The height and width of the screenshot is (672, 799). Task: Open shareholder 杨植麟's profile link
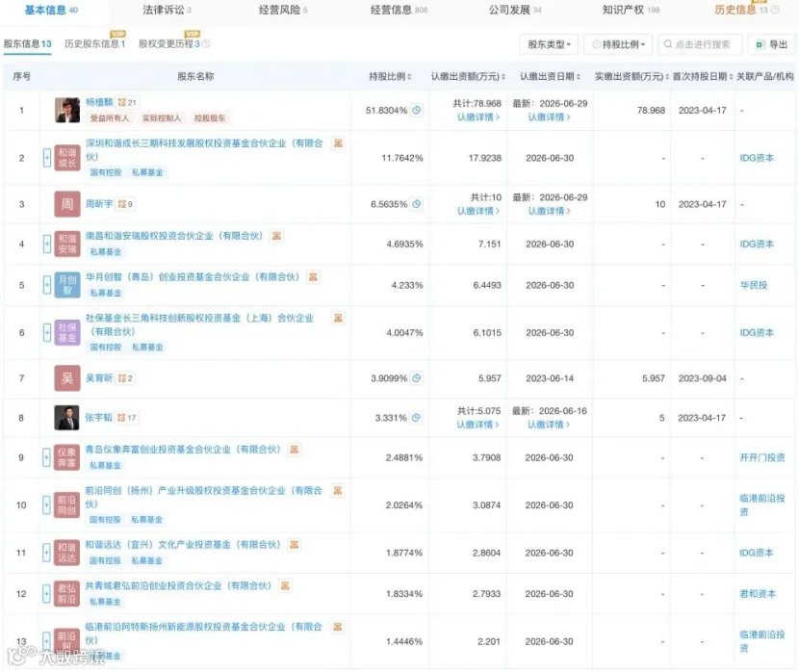99,102
